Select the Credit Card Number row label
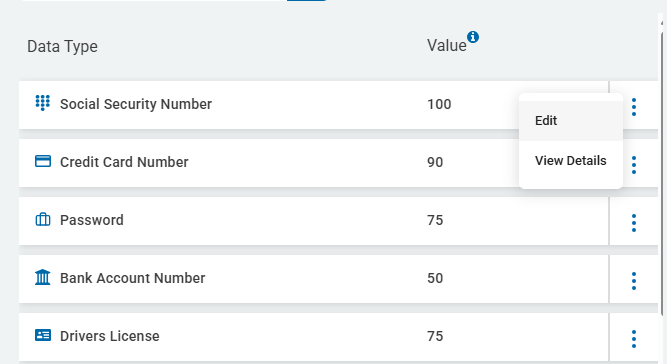 (x=124, y=162)
